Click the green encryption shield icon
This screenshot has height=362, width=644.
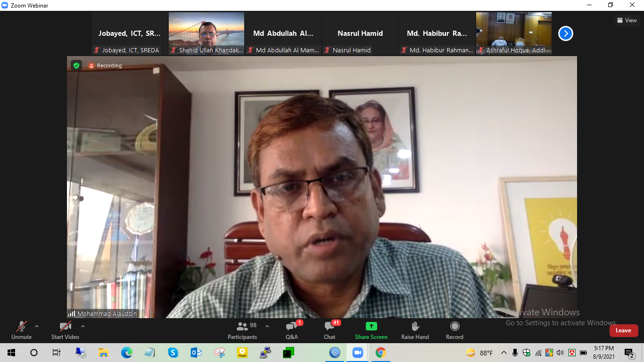tap(76, 66)
